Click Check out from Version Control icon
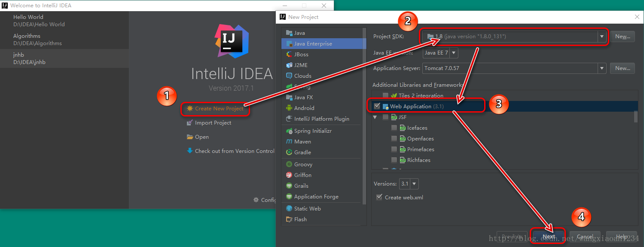644x247 pixels. [x=190, y=151]
